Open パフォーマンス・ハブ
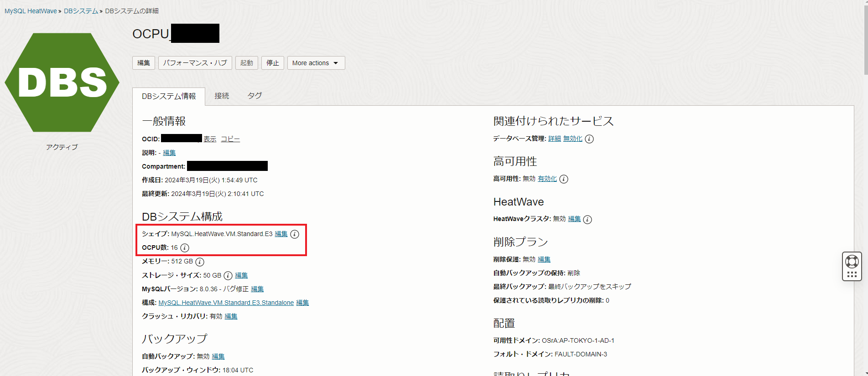The image size is (868, 376). click(x=195, y=63)
